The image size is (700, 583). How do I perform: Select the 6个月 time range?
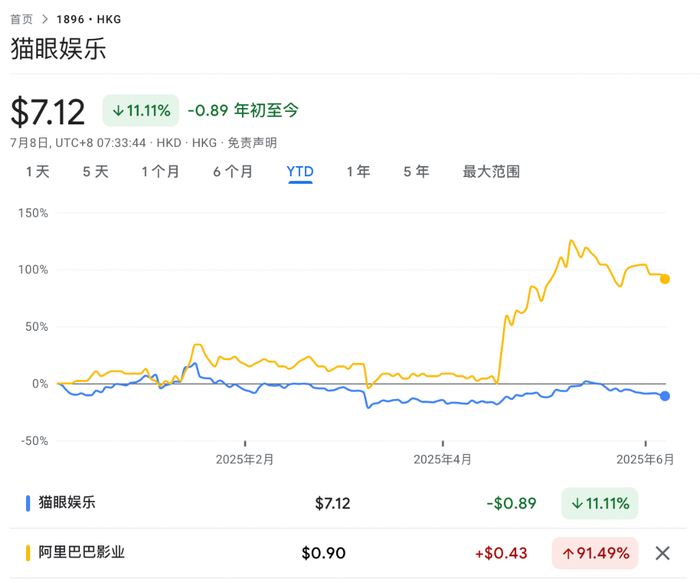point(232,172)
